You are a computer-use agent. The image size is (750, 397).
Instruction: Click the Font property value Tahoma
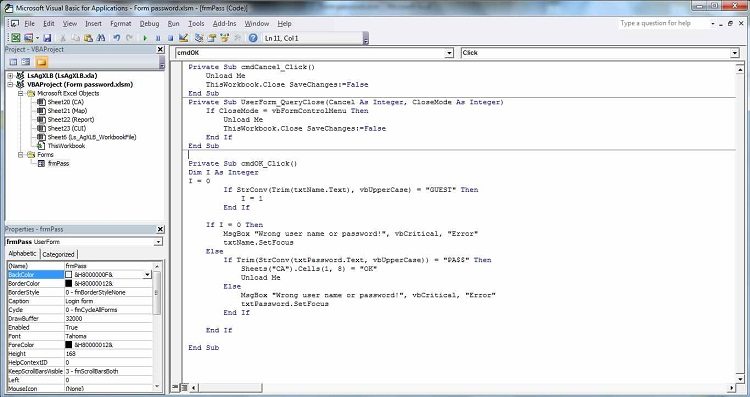tap(108, 336)
